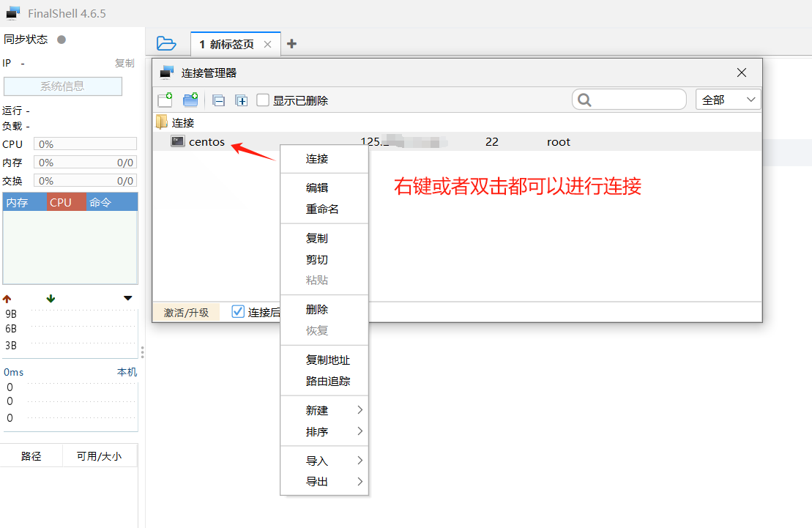Click the 交换 usage bar

(85, 180)
